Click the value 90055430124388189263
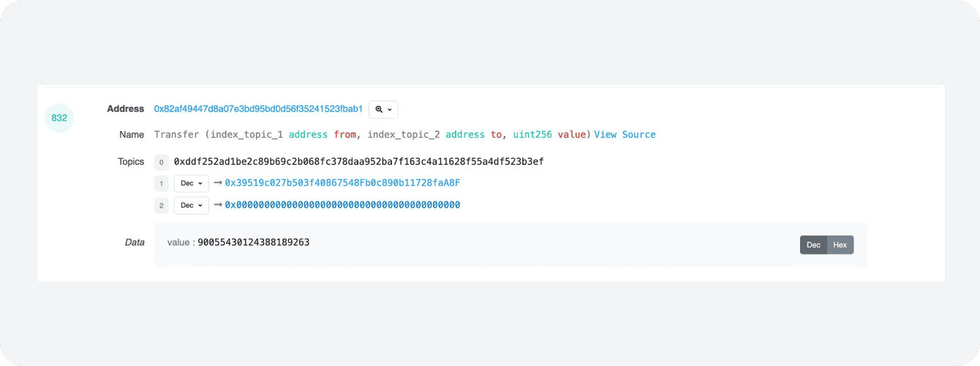Screen dimensions: 980x366 tap(254, 242)
